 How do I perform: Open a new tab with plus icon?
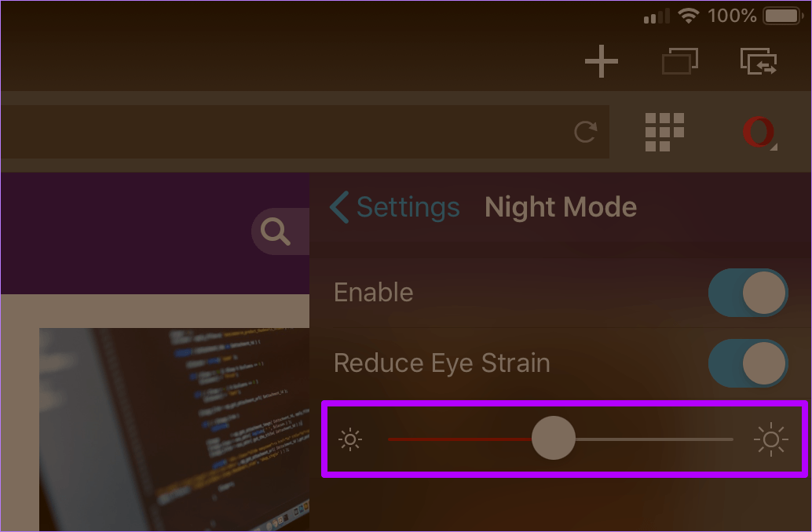[x=602, y=61]
